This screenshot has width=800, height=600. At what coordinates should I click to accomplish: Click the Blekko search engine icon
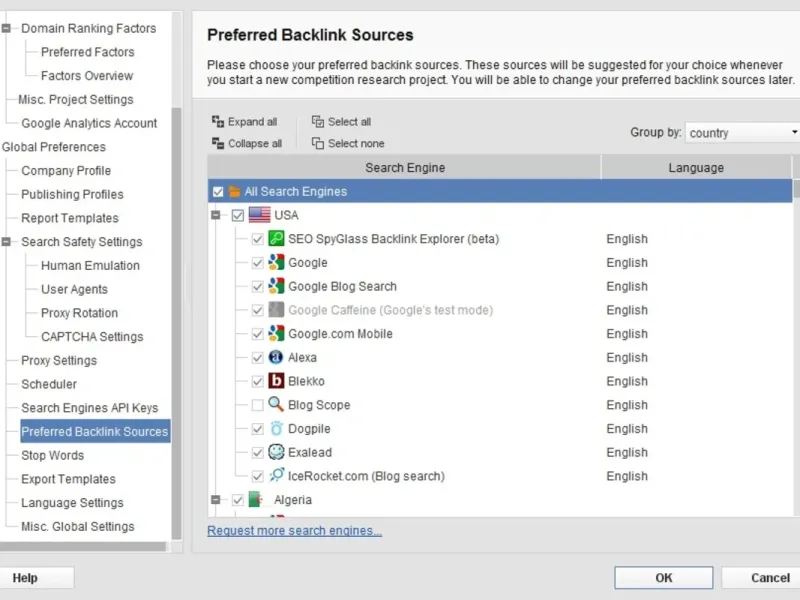(277, 381)
